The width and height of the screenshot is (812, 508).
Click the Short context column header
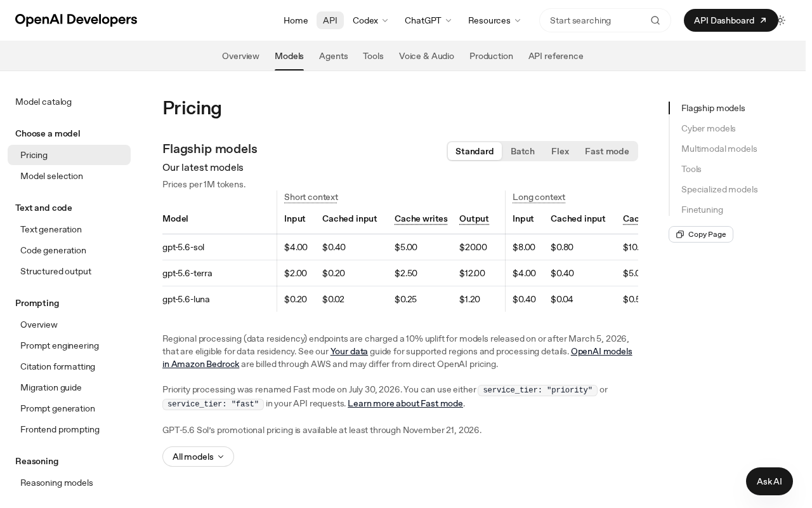click(311, 197)
